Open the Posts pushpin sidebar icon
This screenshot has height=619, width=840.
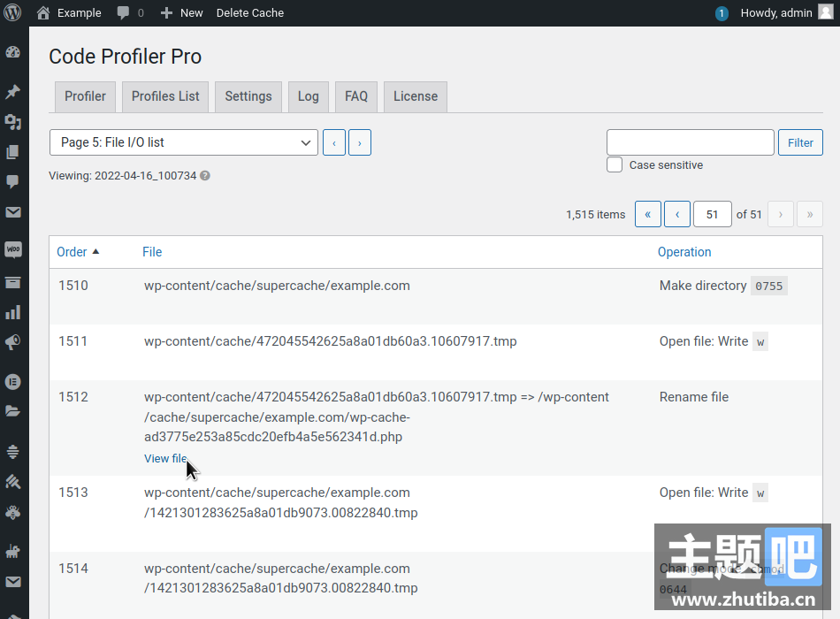coord(13,91)
